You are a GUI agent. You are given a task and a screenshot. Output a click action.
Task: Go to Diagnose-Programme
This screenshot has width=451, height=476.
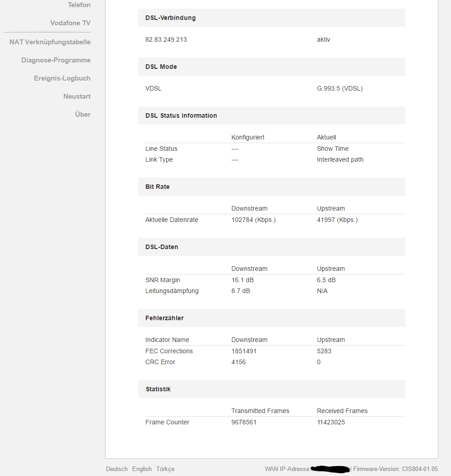tap(56, 60)
